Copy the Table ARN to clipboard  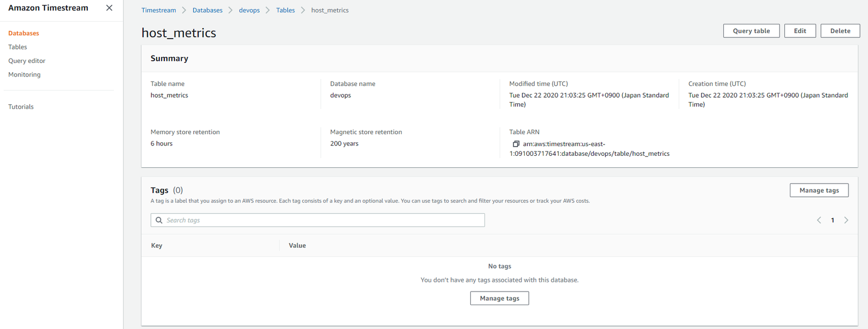coord(516,144)
